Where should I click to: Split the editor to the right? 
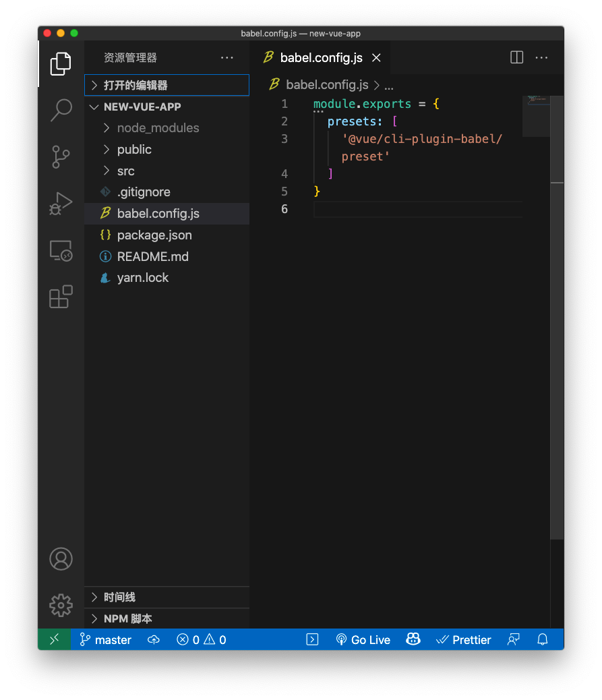[516, 58]
